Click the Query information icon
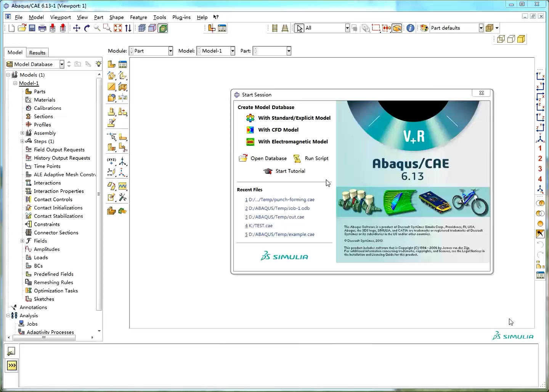This screenshot has height=392, width=549. tap(410, 28)
